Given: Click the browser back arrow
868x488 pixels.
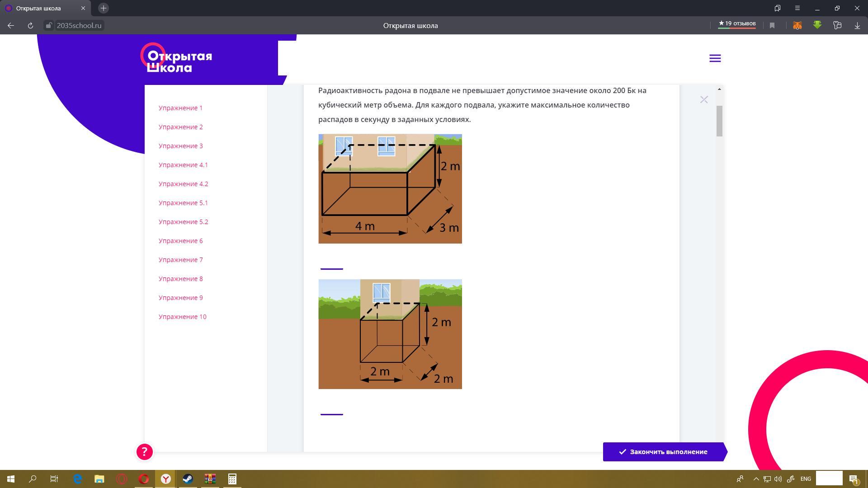Looking at the screenshot, I should pos(11,26).
